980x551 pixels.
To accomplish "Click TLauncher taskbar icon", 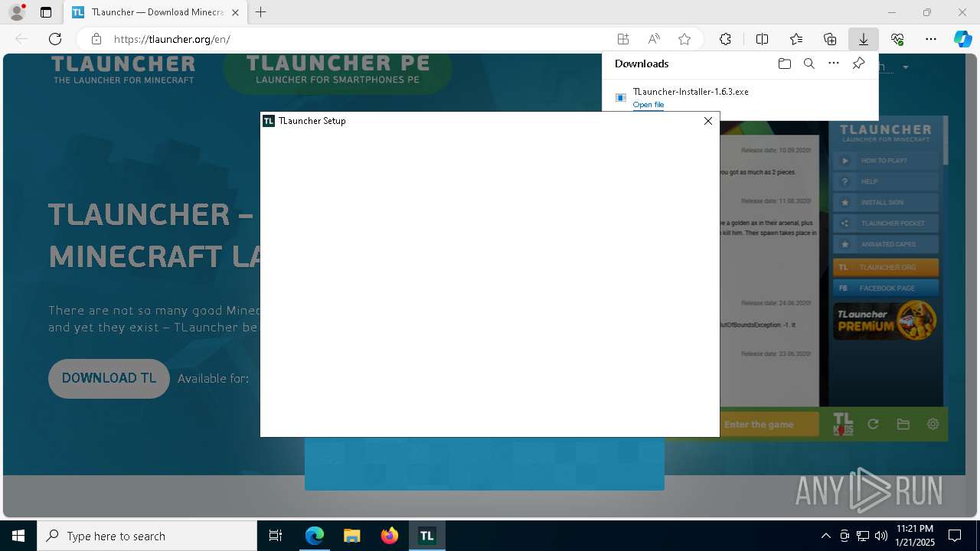I will point(426,536).
